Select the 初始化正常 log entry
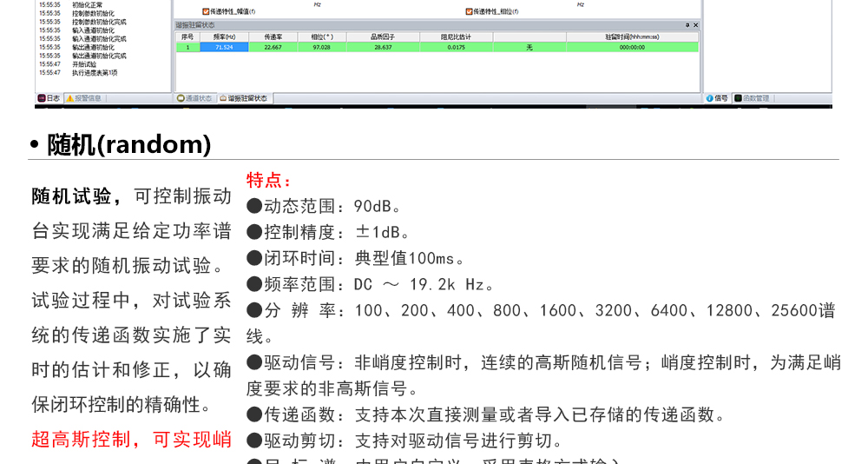 (x=87, y=5)
